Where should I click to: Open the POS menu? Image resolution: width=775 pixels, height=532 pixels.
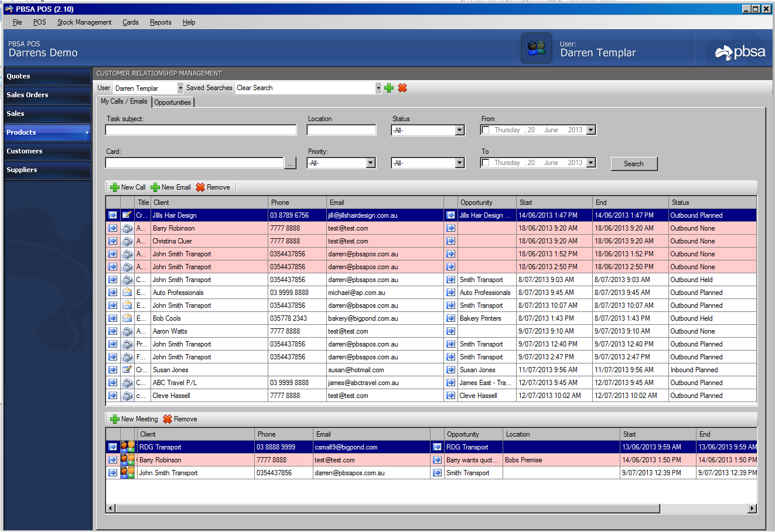(40, 22)
